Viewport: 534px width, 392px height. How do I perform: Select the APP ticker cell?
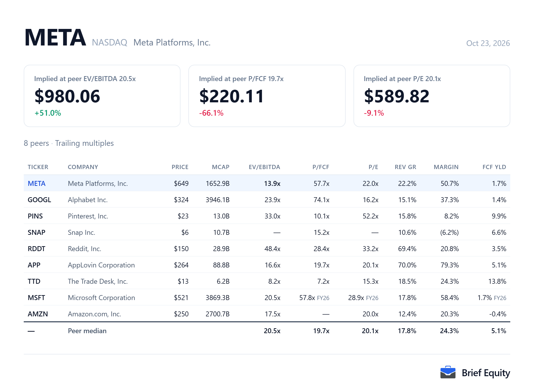(x=34, y=265)
